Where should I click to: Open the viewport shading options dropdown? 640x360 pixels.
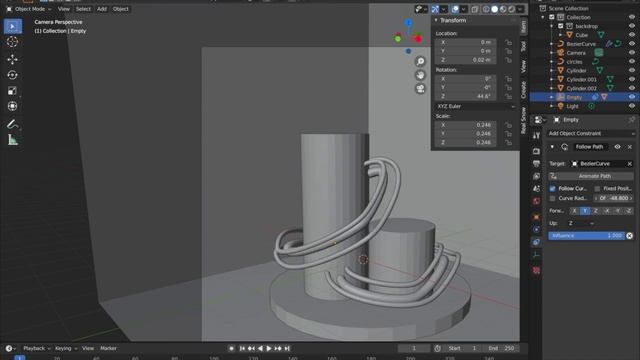pos(520,9)
